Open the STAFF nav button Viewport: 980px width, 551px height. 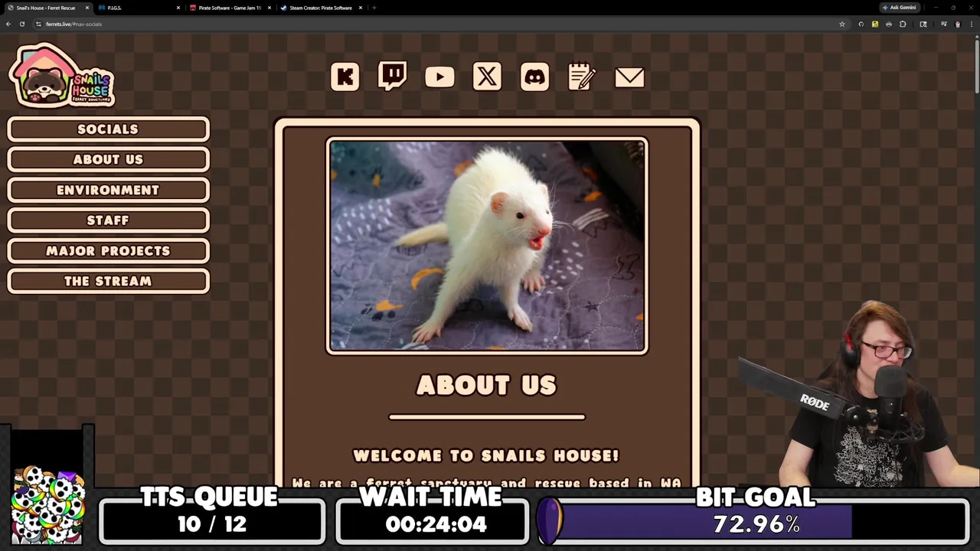point(108,220)
